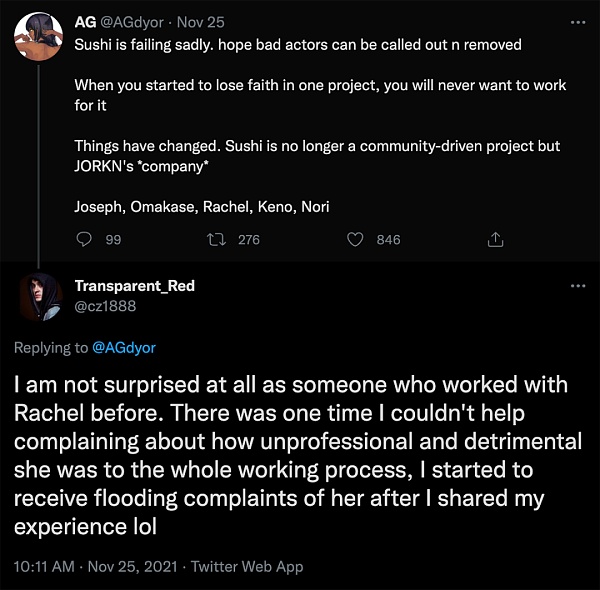
Task: Open the AG display name link
Action: (x=86, y=21)
